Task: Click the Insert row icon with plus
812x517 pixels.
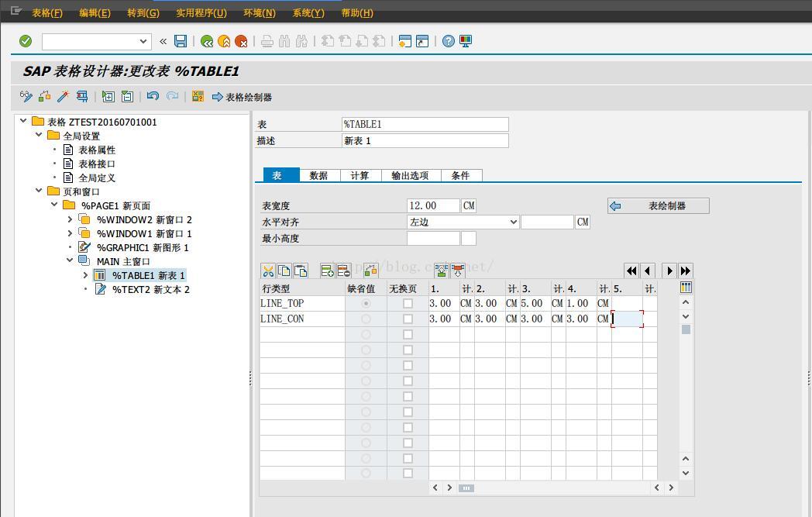Action: (x=327, y=271)
